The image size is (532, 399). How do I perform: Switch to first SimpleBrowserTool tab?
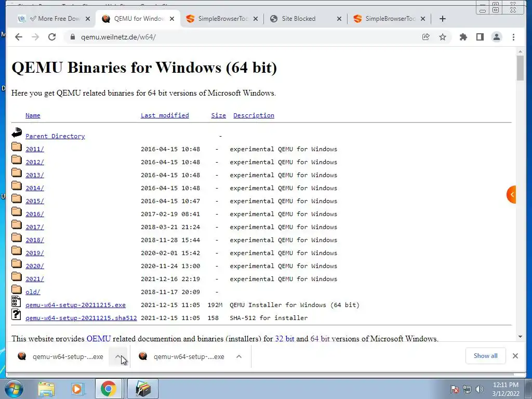coord(222,19)
